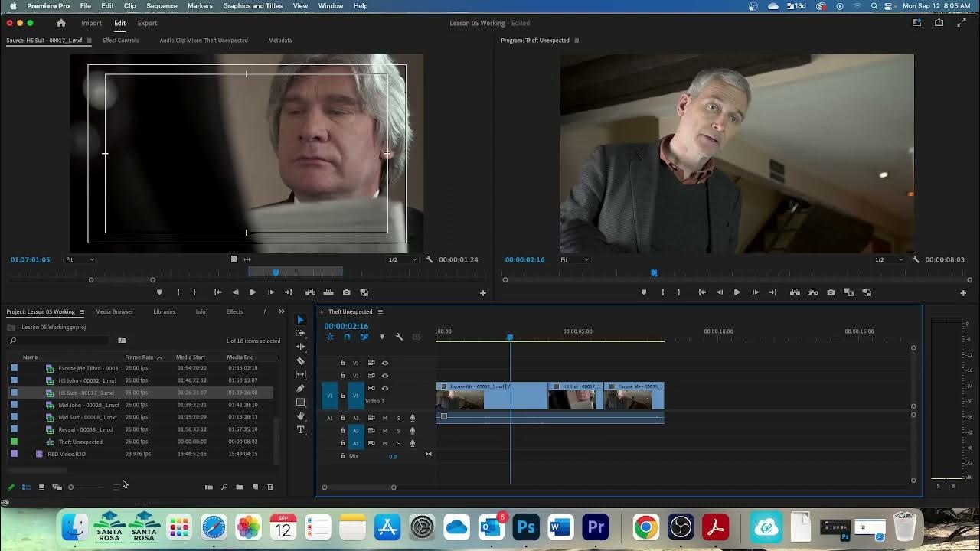Open the Export workspace
Viewport: 980px width, 551px height.
click(x=147, y=23)
